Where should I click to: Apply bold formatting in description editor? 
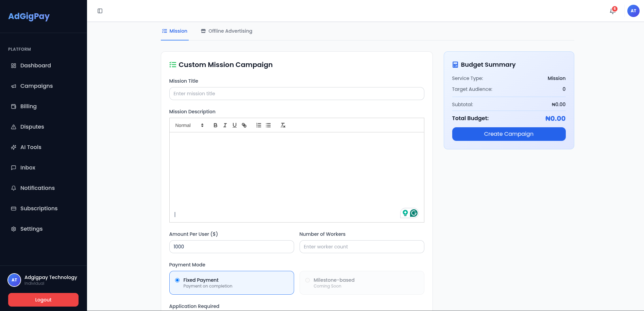pyautogui.click(x=215, y=125)
